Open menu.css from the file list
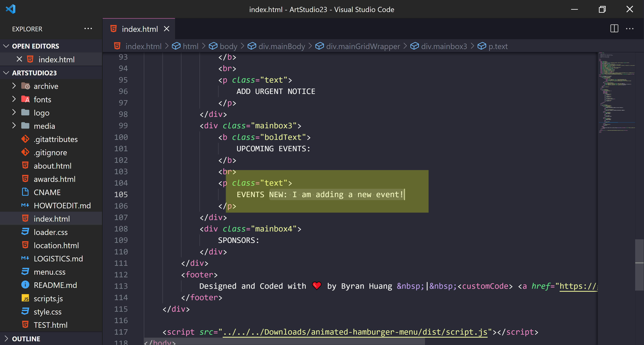644x345 pixels. tap(51, 272)
